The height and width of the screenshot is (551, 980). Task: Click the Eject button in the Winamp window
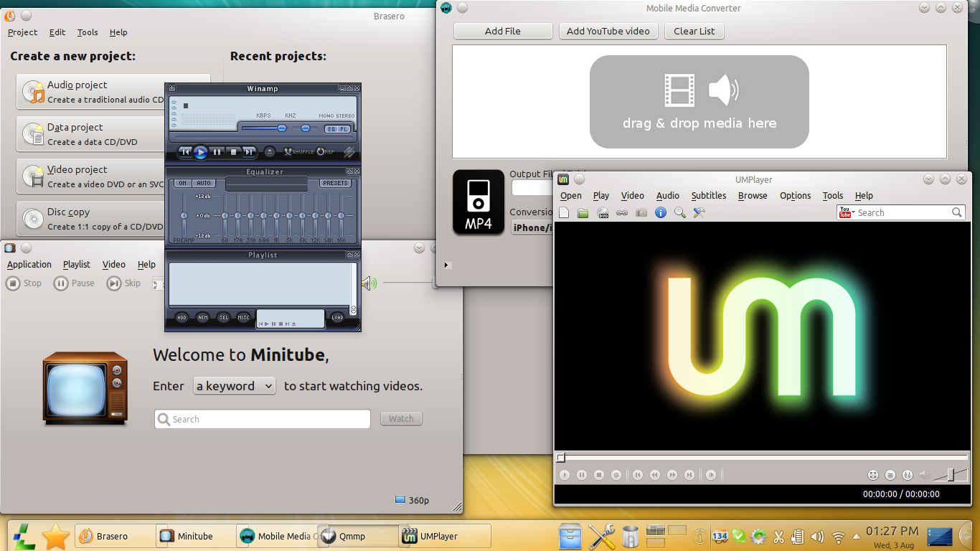(270, 152)
